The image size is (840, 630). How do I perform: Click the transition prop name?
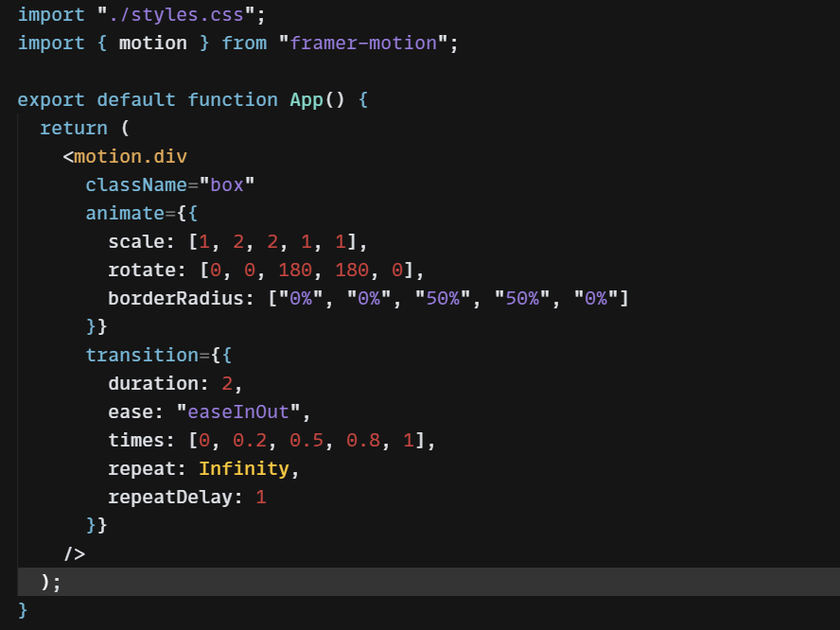click(142, 355)
